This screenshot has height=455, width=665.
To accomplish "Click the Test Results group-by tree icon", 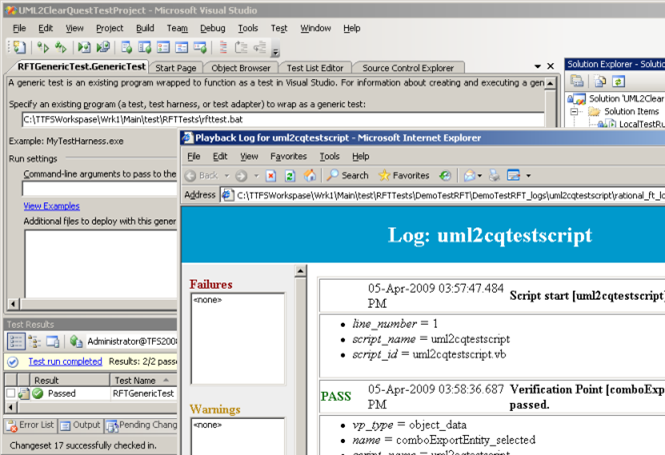I will click(x=34, y=341).
